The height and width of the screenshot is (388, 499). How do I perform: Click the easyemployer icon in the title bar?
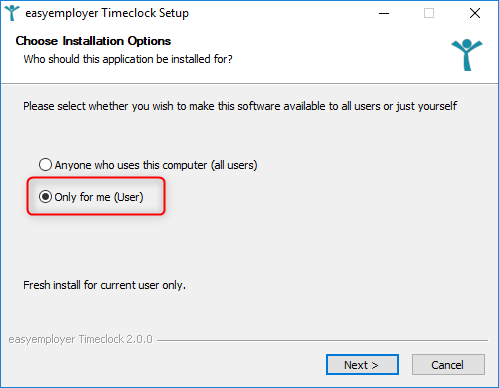(12, 13)
